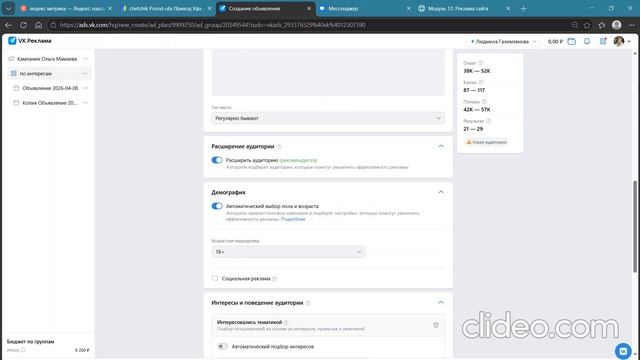
Task: Open the notifications bell
Action: coord(587,41)
